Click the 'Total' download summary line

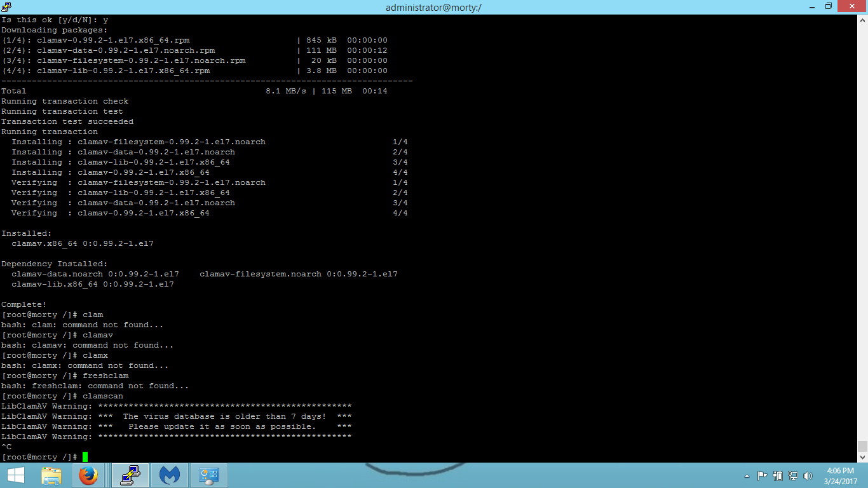pos(194,91)
